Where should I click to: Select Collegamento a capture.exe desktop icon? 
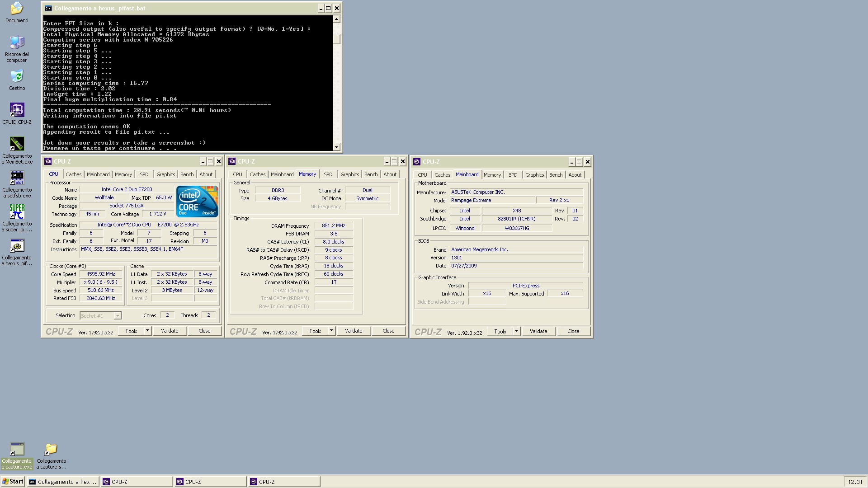[17, 449]
